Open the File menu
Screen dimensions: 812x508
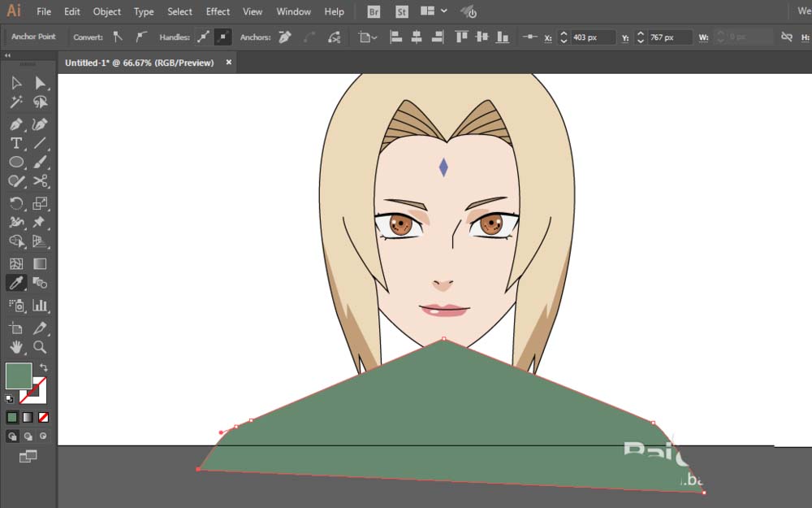click(44, 11)
